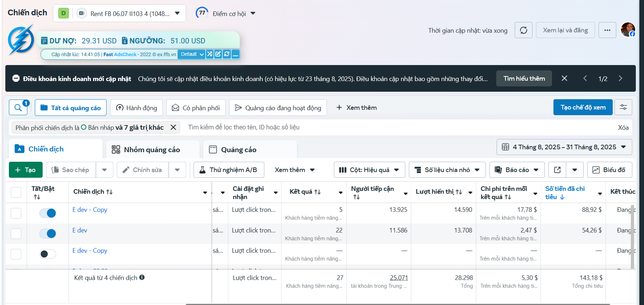Open the view settings sliders icon

[623, 107]
